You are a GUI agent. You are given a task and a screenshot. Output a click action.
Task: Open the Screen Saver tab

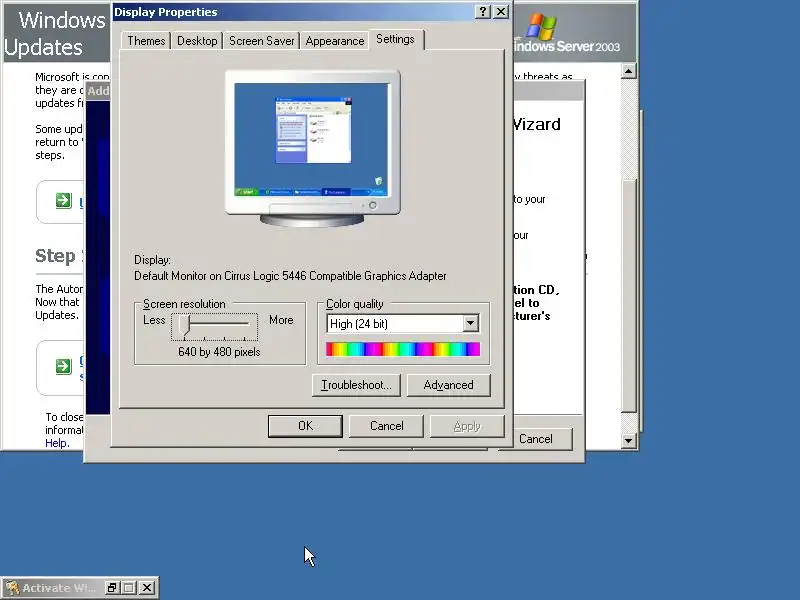point(261,41)
